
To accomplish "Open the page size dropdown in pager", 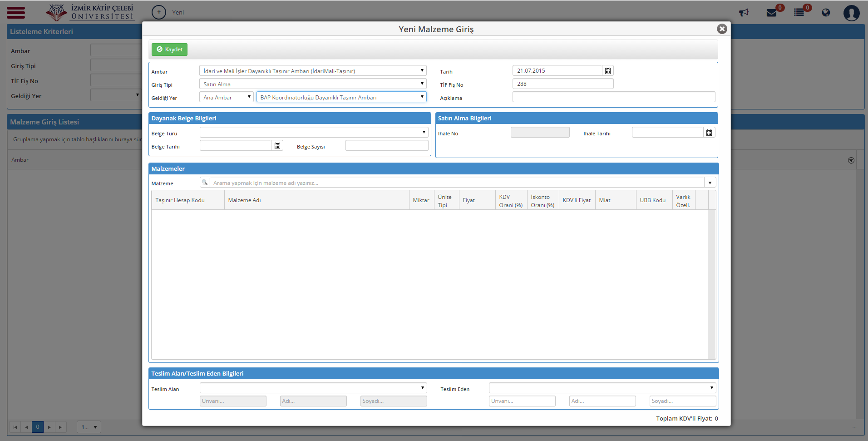I will click(x=89, y=427).
